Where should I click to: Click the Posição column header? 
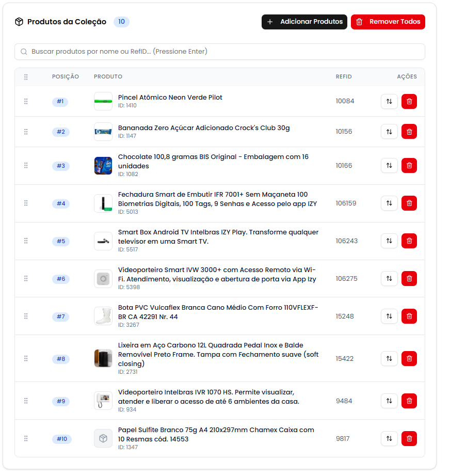point(66,77)
